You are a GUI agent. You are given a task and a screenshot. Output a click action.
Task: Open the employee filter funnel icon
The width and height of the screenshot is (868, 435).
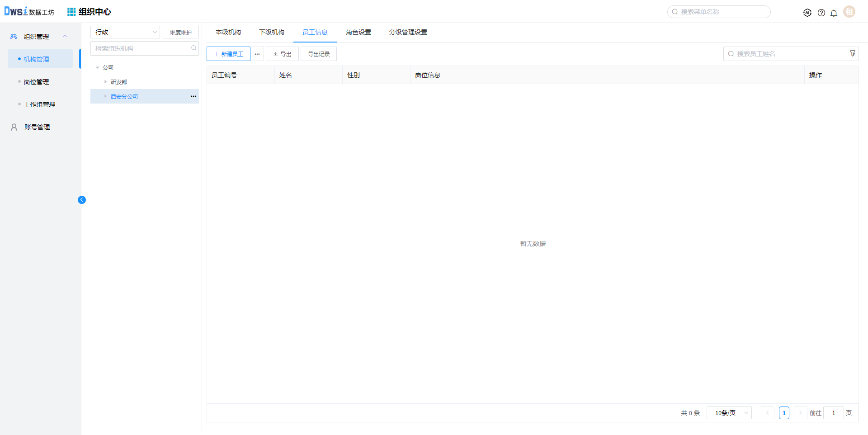[x=852, y=54]
